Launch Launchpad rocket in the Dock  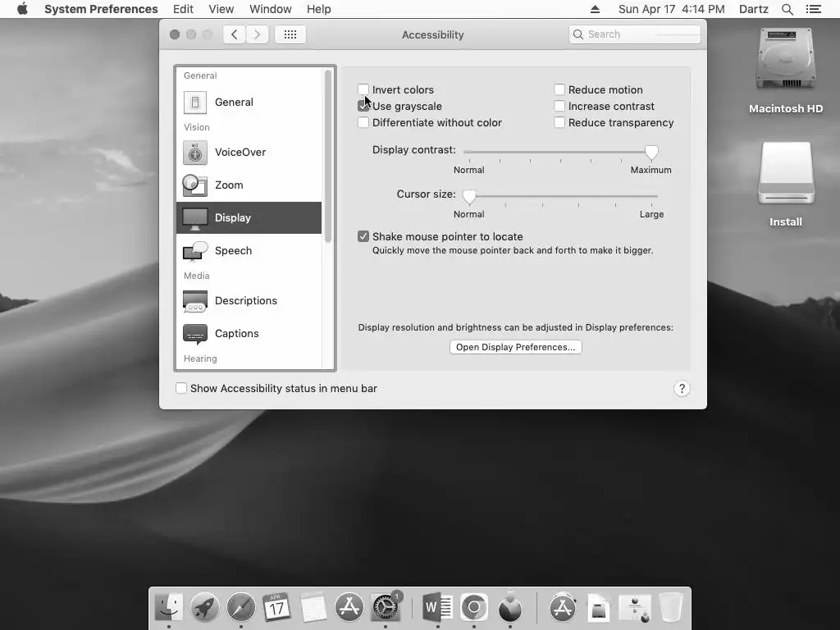click(204, 607)
